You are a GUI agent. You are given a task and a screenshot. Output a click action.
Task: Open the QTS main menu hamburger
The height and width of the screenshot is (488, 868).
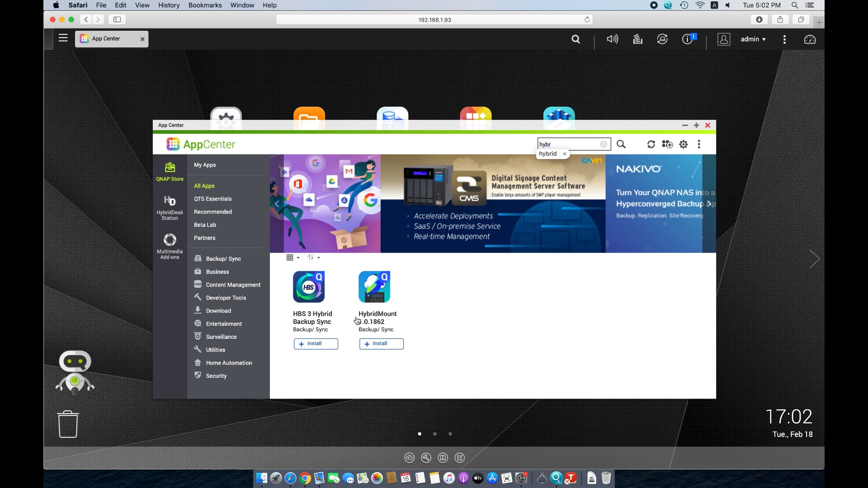[63, 38]
